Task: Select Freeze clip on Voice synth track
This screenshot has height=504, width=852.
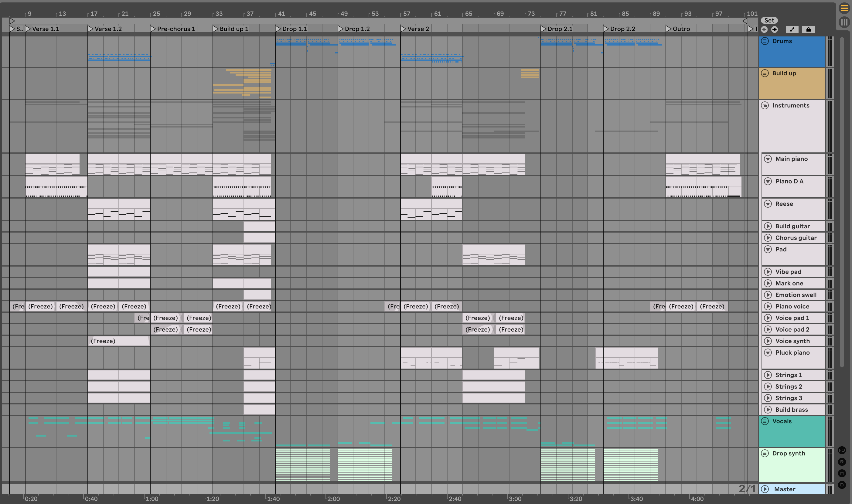Action: click(118, 341)
